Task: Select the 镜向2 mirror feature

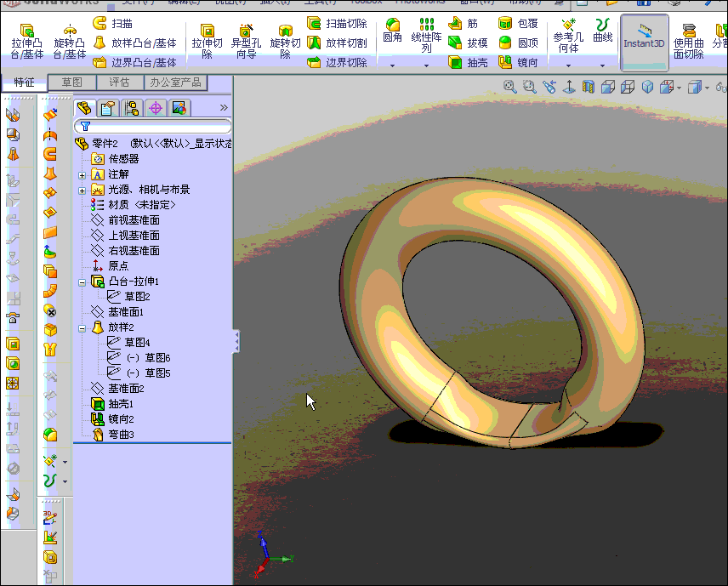Action: coord(112,419)
